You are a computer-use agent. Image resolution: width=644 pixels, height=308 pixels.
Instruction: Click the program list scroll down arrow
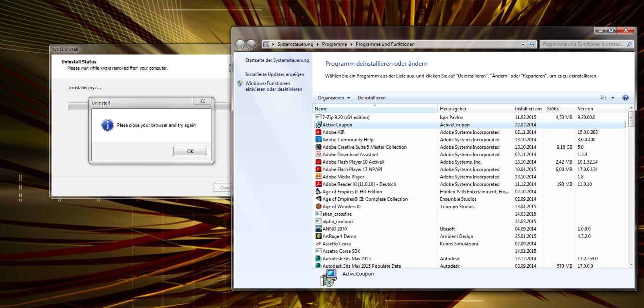(x=631, y=265)
